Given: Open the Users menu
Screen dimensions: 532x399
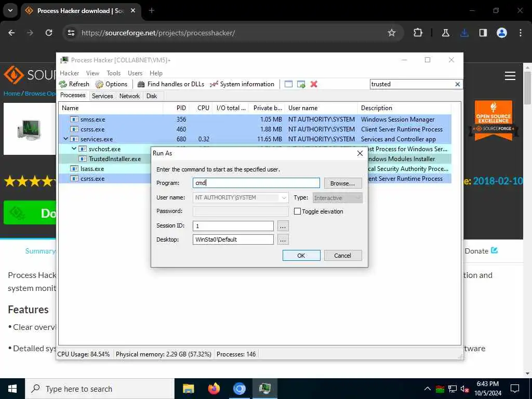Looking at the screenshot, I should pos(135,73).
